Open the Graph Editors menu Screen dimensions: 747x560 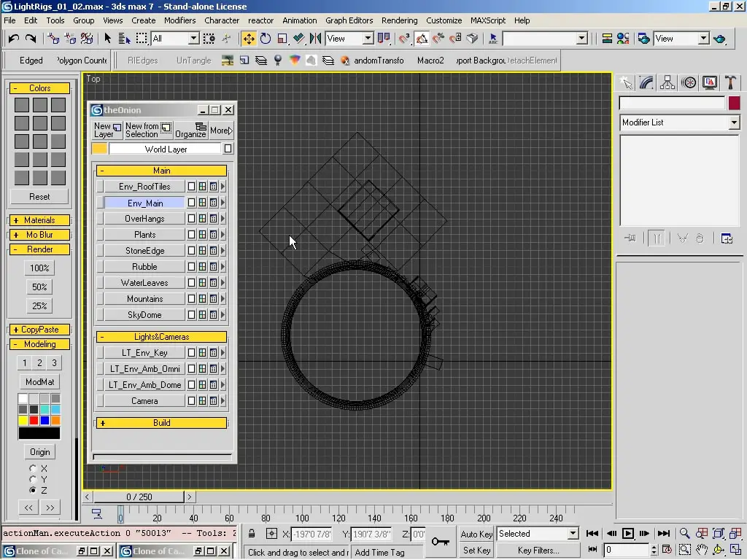349,20
